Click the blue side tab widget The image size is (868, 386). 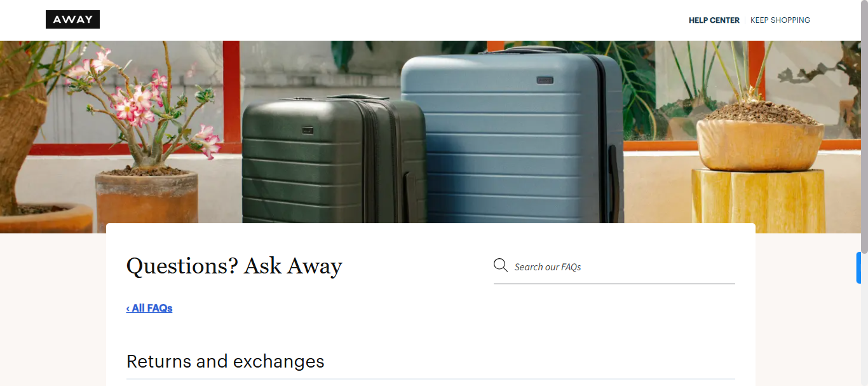pyautogui.click(x=858, y=268)
